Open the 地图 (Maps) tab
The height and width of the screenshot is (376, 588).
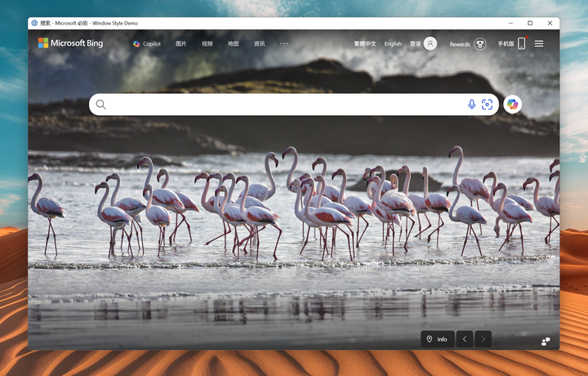tap(234, 44)
